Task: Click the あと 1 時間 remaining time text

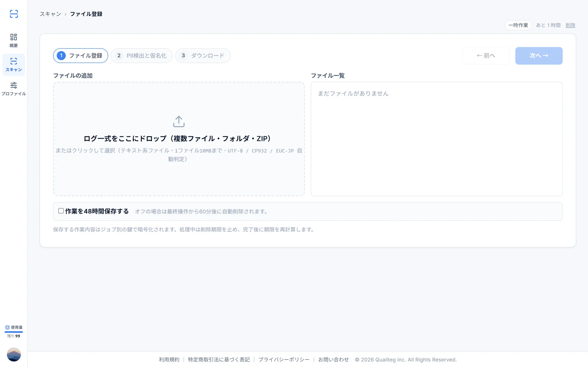Action: [x=548, y=25]
